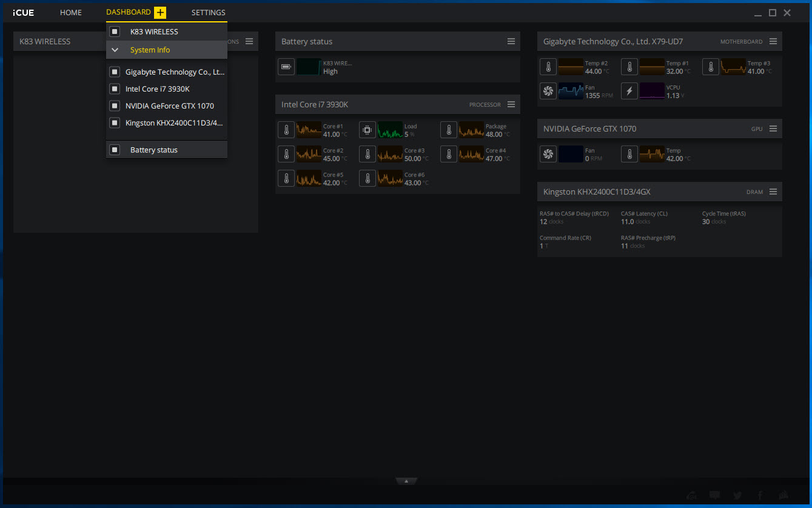This screenshot has width=812, height=508.
Task: Select K83 WIRELESS entry in dropdown list
Action: point(167,32)
